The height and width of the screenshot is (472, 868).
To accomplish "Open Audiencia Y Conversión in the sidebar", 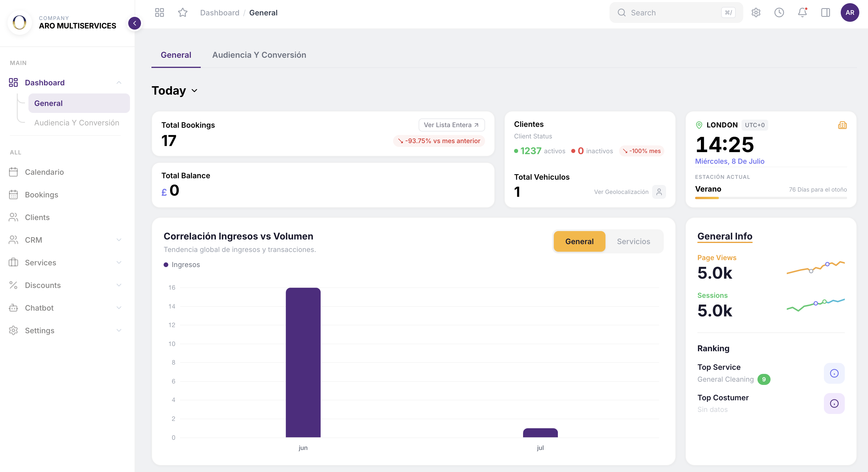I will 77,123.
